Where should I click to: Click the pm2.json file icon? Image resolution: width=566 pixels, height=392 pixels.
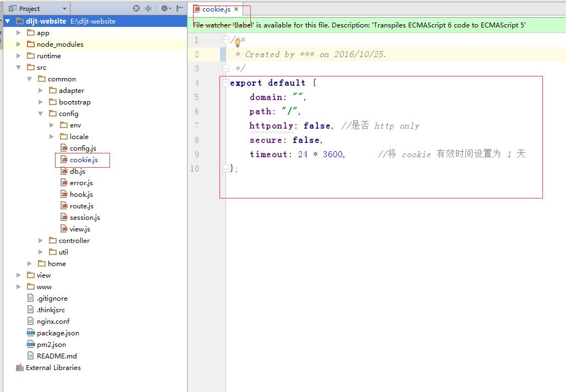[31, 344]
